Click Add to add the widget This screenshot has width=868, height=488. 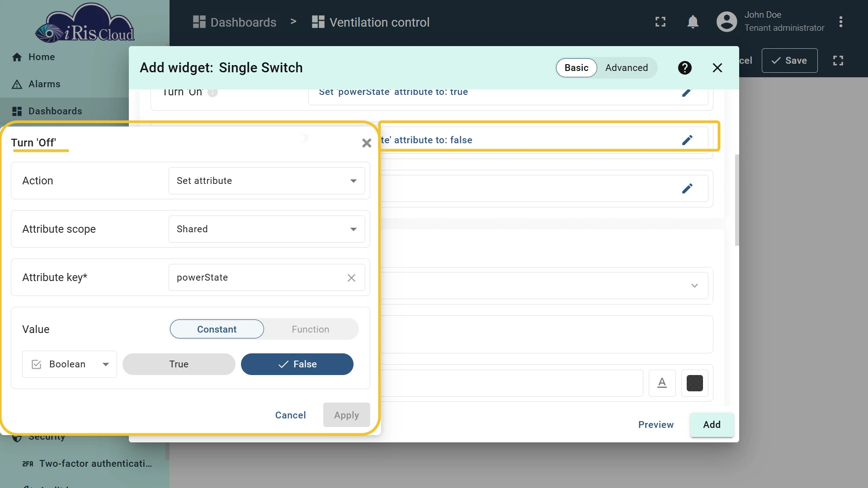pos(712,425)
